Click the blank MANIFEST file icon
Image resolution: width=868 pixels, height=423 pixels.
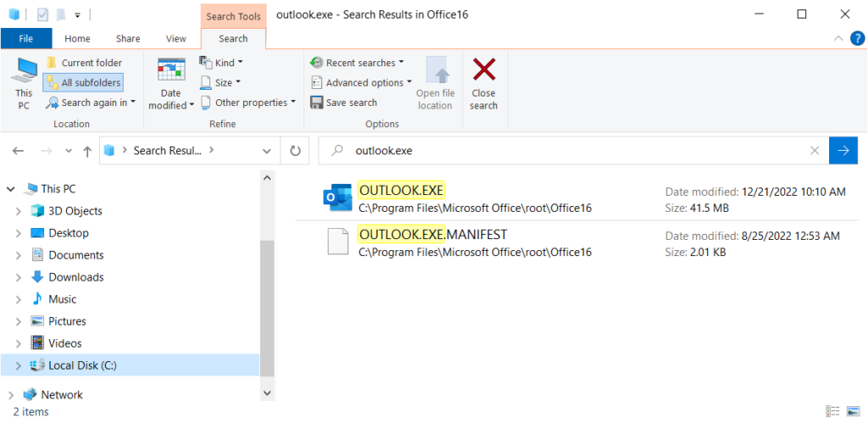pyautogui.click(x=337, y=242)
